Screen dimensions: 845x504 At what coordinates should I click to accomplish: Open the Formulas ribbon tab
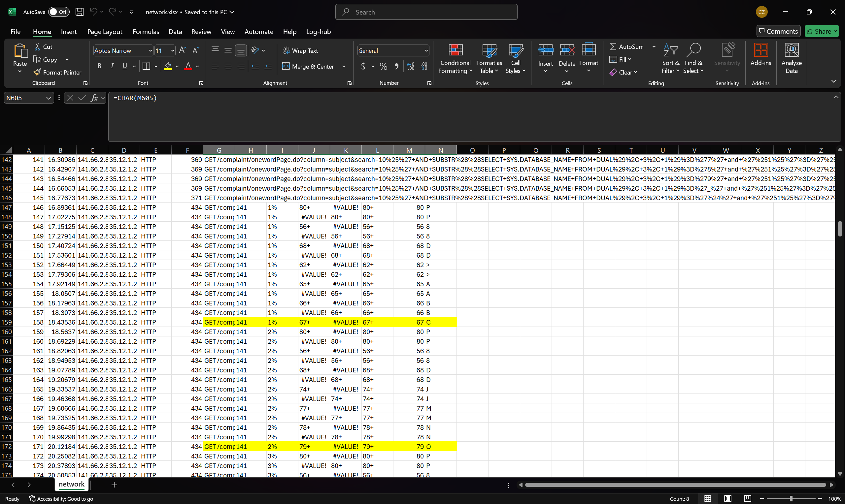(146, 32)
